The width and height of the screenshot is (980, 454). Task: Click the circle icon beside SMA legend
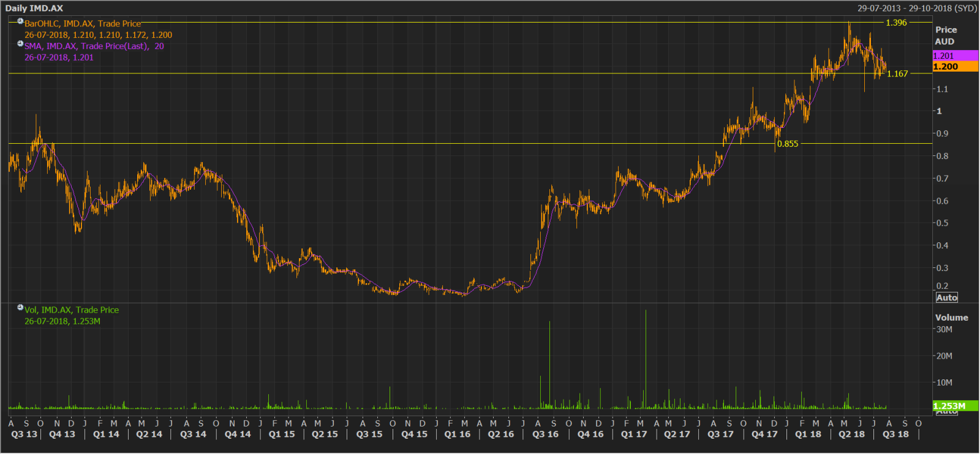tap(20, 43)
